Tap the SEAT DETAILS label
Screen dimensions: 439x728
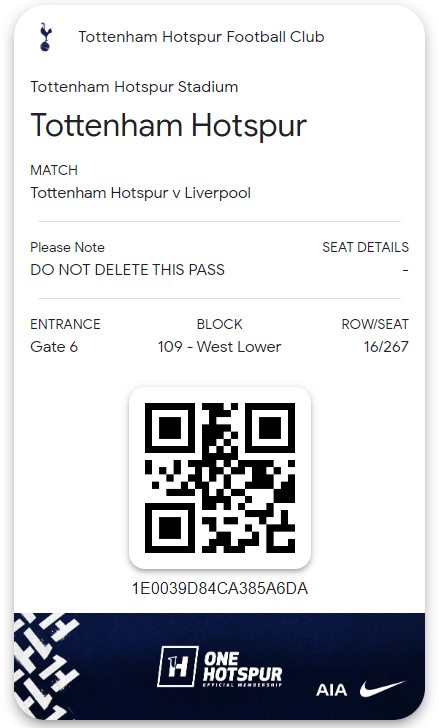pyautogui.click(x=365, y=247)
